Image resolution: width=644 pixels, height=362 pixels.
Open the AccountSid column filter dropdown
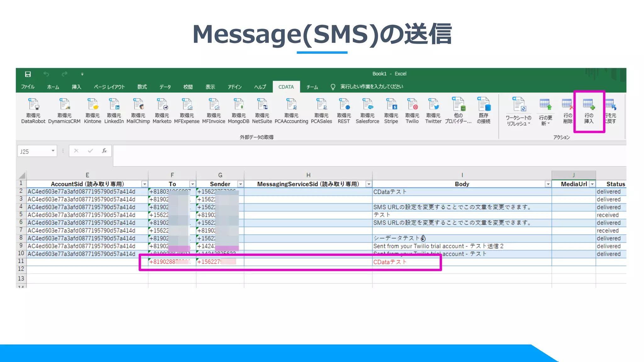pyautogui.click(x=144, y=184)
